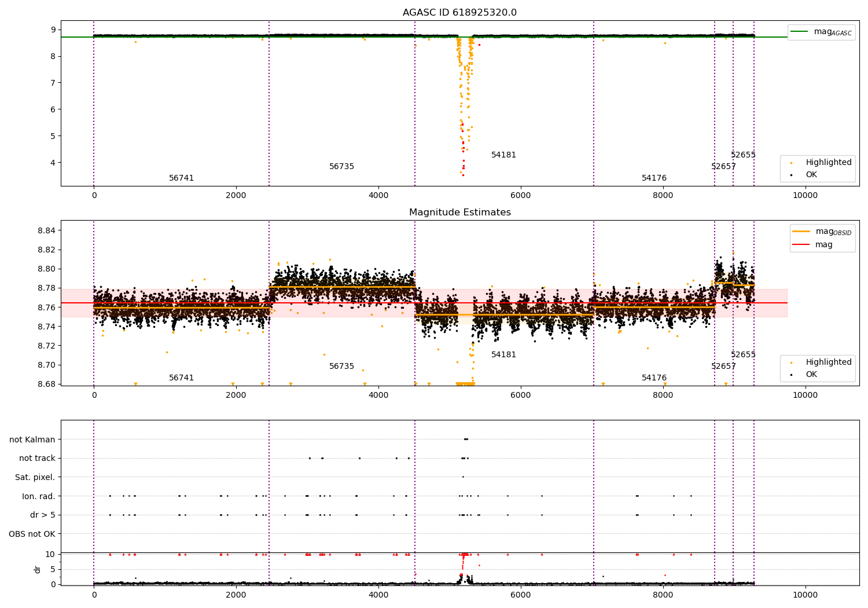Click OBSID label 56735 in Magnitude Estimates plot
This screenshot has width=868, height=608.
[341, 367]
